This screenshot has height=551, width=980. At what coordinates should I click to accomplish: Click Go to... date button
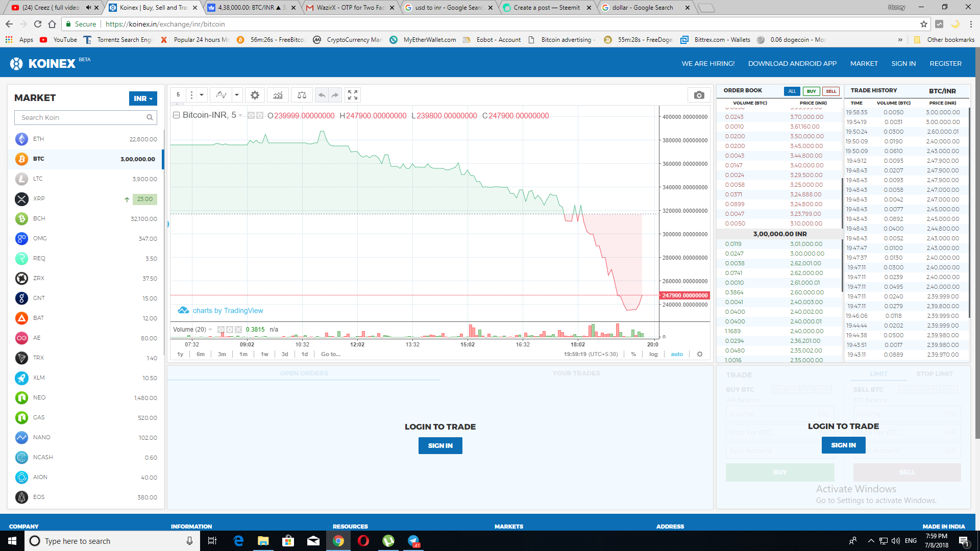331,354
